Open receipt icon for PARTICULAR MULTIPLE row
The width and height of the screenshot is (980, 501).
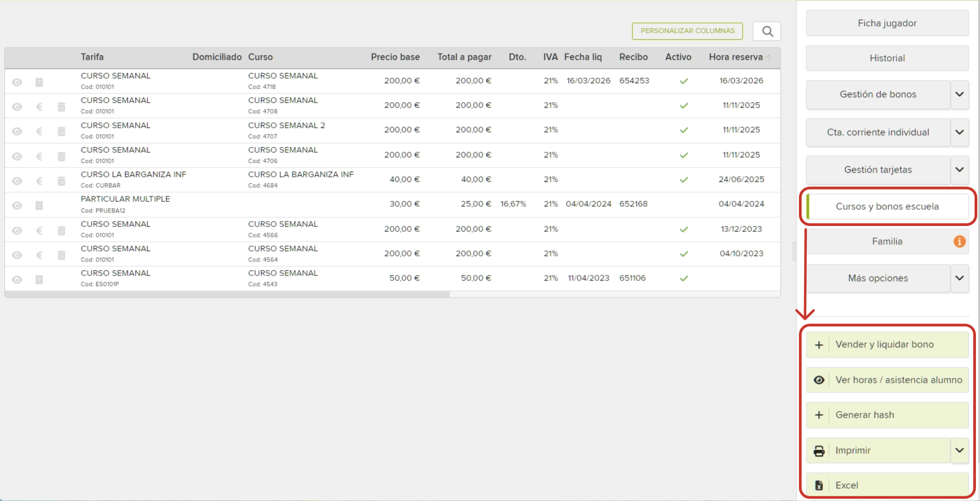click(39, 206)
